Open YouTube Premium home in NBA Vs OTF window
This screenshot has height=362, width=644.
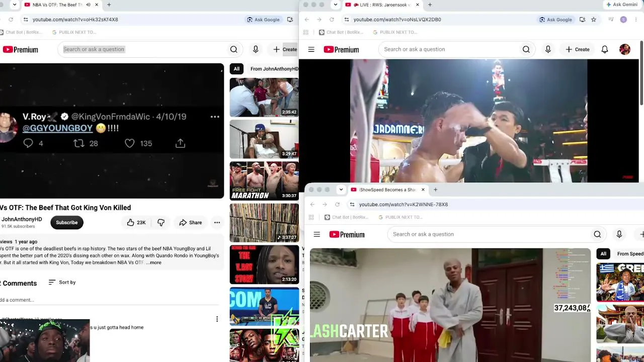point(21,49)
